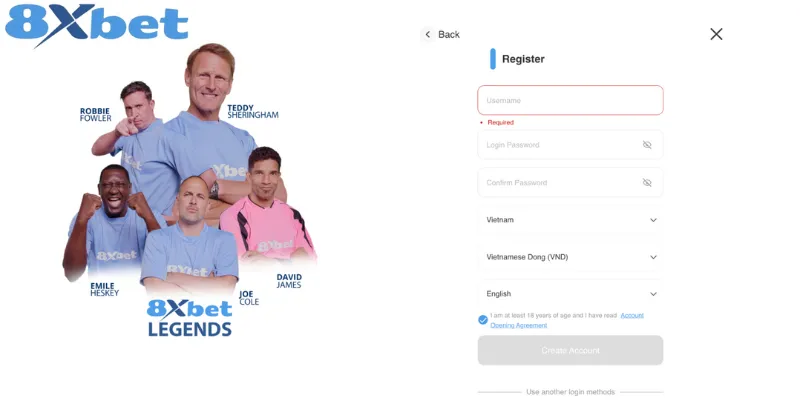The width and height of the screenshot is (800, 400).
Task: Open the Account Opening Agreement link
Action: click(567, 320)
